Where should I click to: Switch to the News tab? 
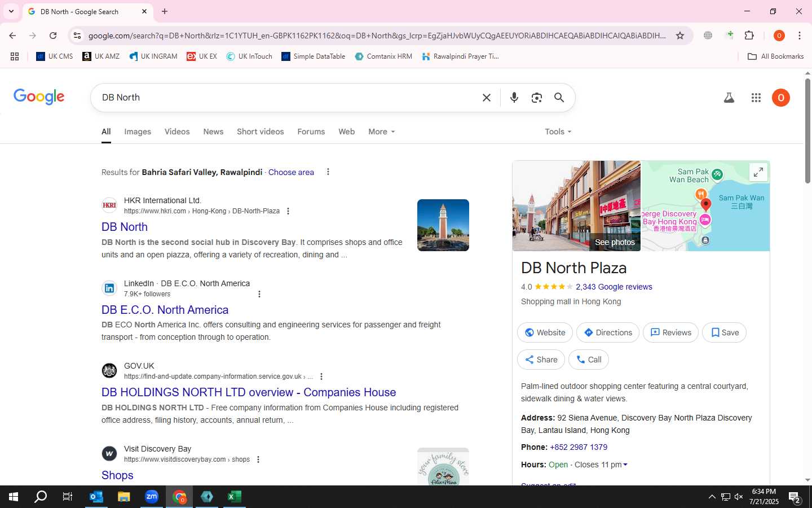click(213, 132)
